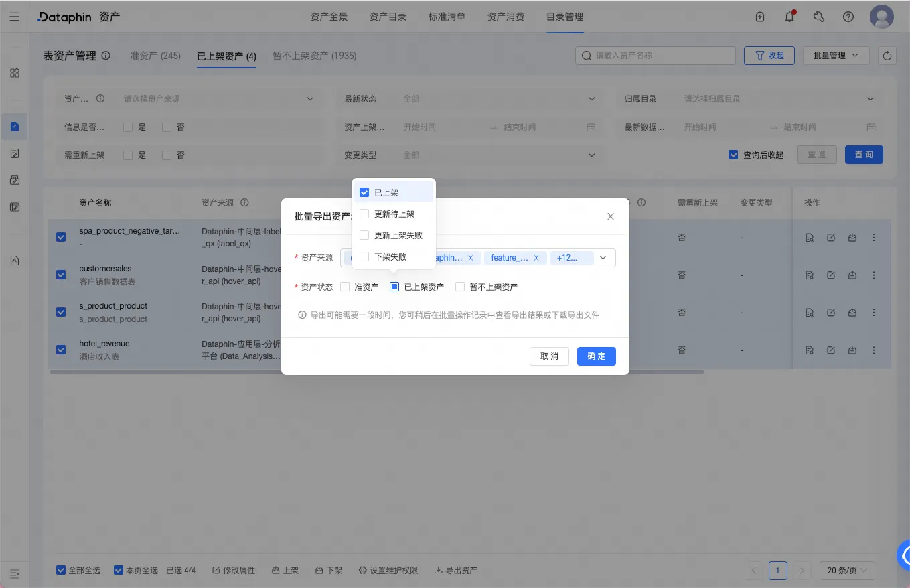
Task: Click the floating blue assistant icon
Action: 904,555
